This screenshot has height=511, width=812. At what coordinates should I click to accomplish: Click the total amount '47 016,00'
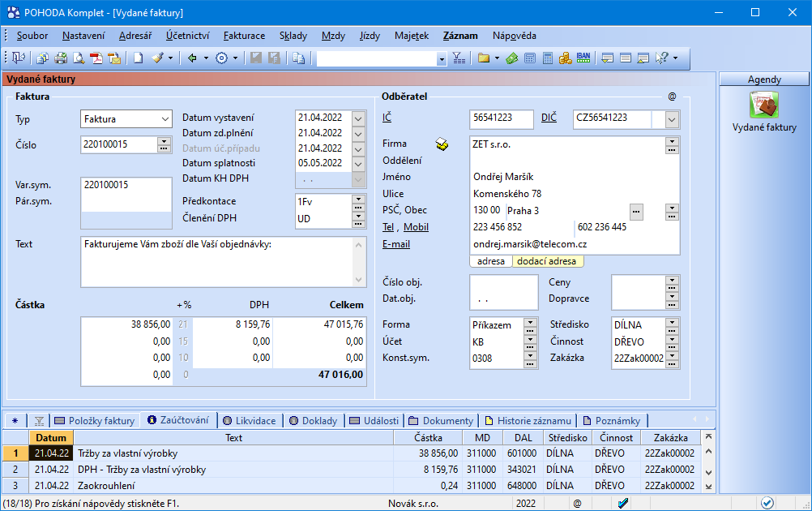[340, 374]
